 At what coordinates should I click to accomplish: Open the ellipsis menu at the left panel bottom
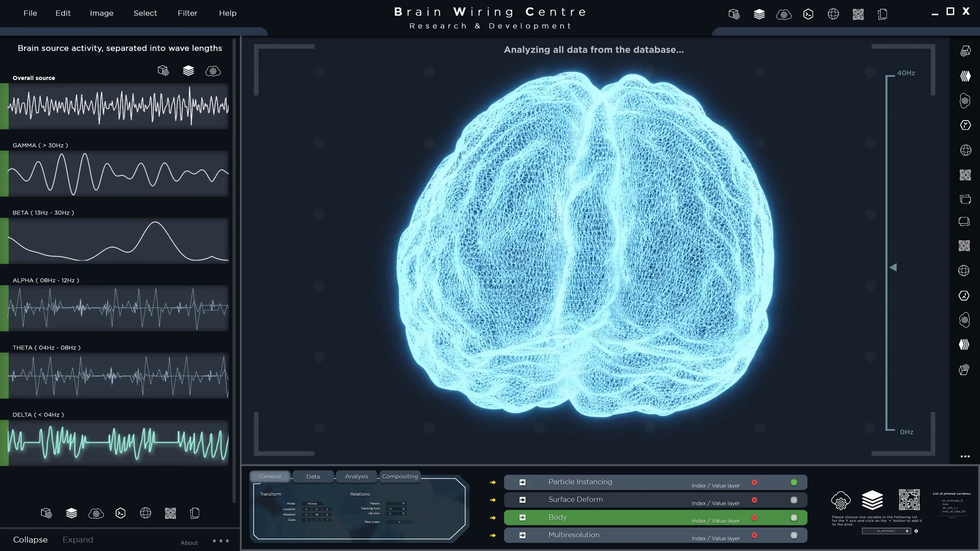coord(219,540)
